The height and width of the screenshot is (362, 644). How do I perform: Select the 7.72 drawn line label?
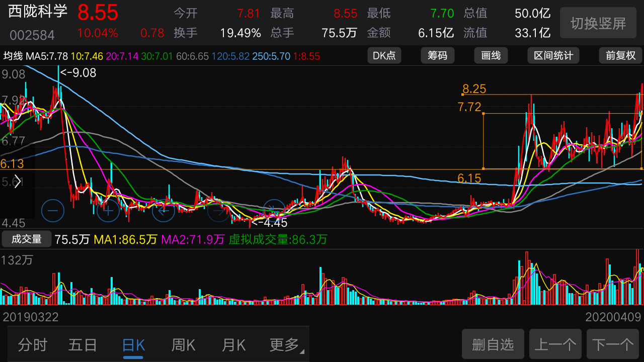coord(469,107)
